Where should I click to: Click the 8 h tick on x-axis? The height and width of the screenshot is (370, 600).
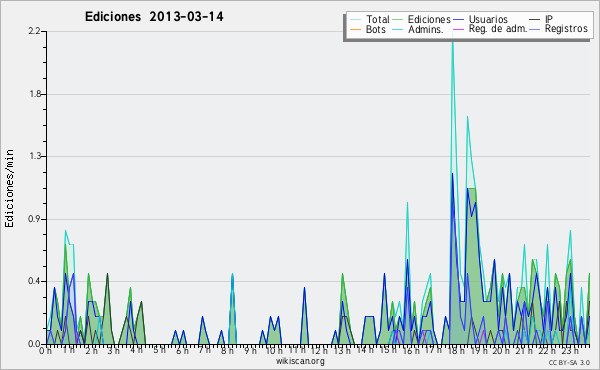tap(227, 350)
